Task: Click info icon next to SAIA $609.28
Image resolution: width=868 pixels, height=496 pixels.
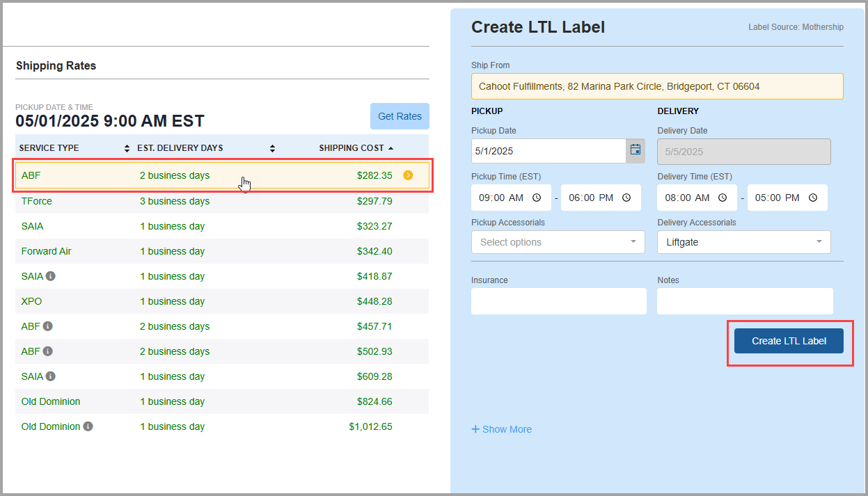Action: pyautogui.click(x=51, y=376)
